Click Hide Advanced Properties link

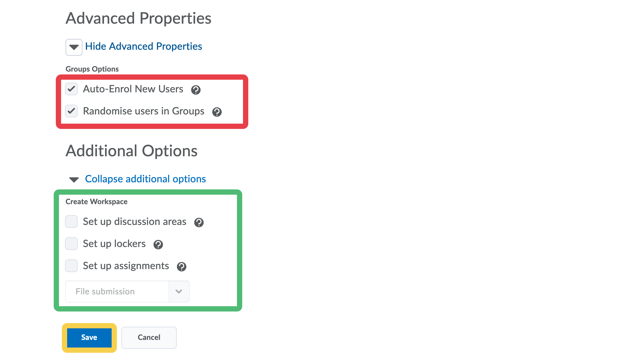(x=143, y=46)
